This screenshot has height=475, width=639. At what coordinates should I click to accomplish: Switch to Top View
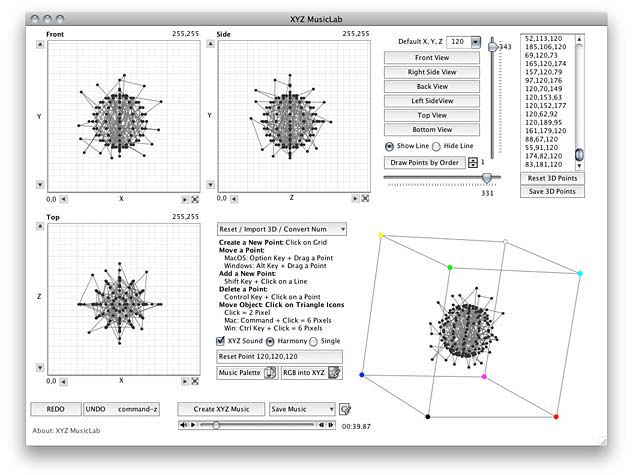coord(432,115)
